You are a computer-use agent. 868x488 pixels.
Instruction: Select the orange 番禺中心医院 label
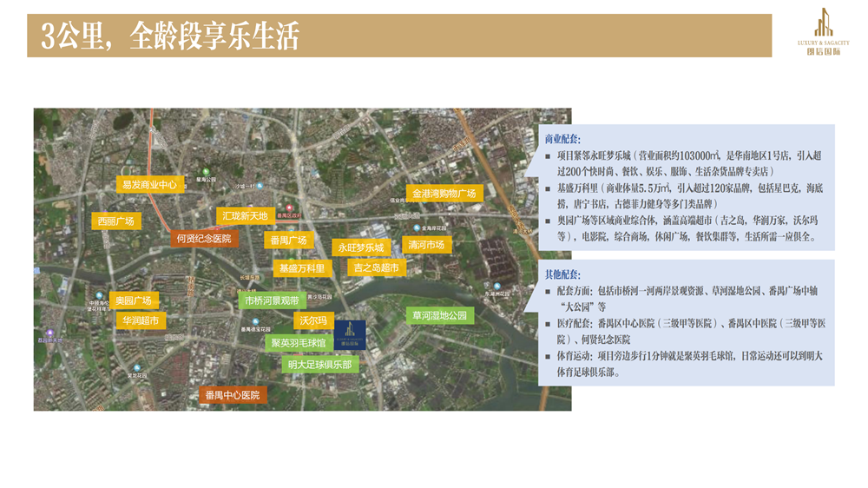point(232,395)
